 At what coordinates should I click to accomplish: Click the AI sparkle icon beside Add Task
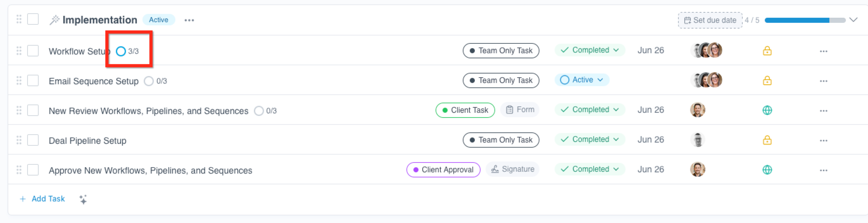pos(83,199)
